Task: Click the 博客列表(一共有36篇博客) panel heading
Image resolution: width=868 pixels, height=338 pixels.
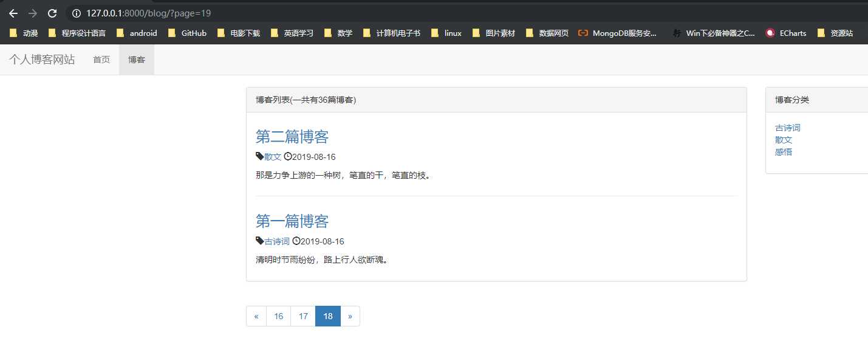Action: tap(496, 100)
